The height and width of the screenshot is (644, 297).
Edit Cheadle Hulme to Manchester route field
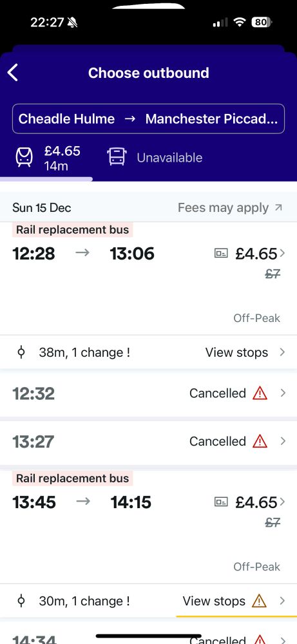(148, 118)
